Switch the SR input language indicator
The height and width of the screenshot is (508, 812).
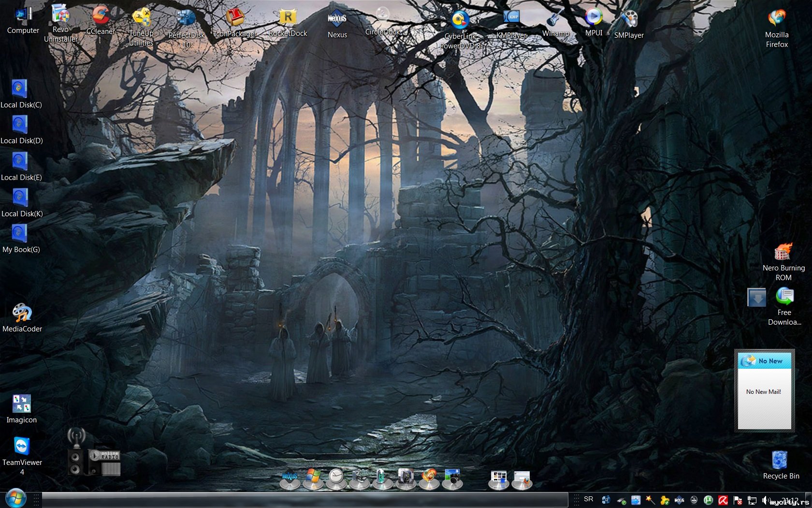click(x=588, y=499)
